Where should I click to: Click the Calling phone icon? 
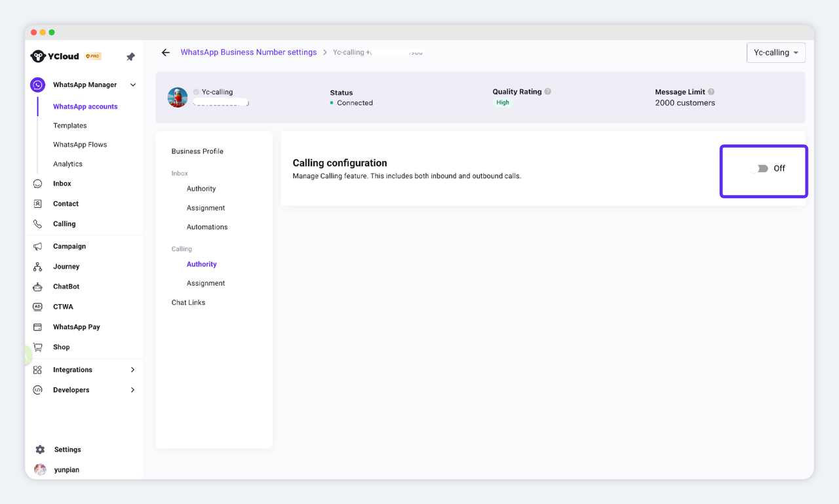click(37, 224)
